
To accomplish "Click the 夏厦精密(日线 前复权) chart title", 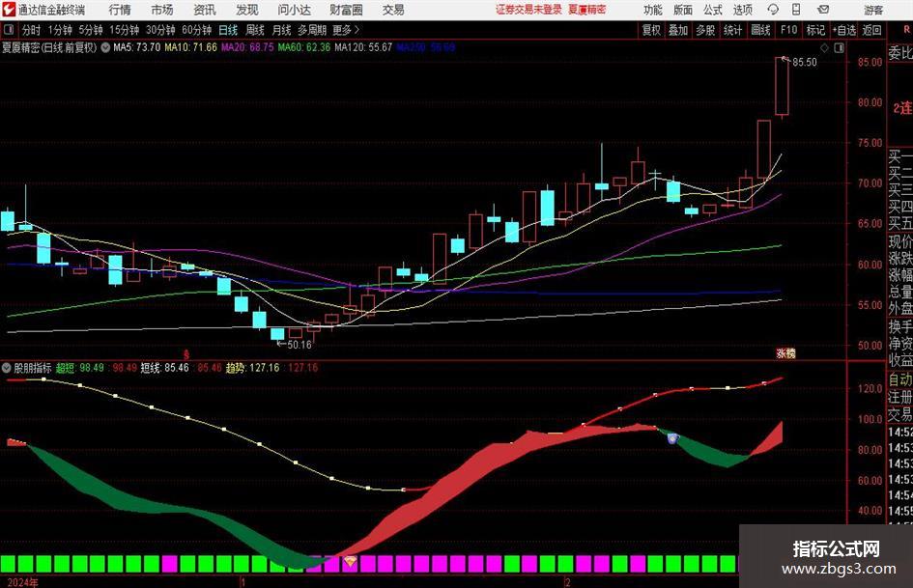I will point(49,47).
